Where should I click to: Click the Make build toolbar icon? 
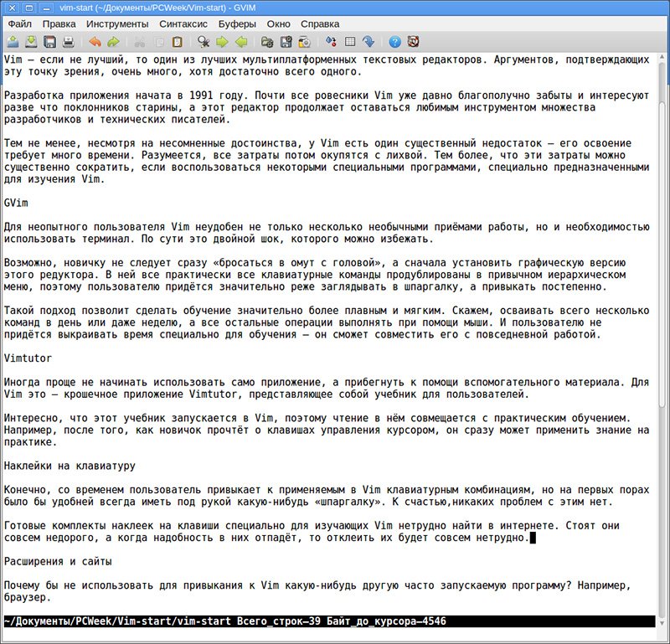331,42
